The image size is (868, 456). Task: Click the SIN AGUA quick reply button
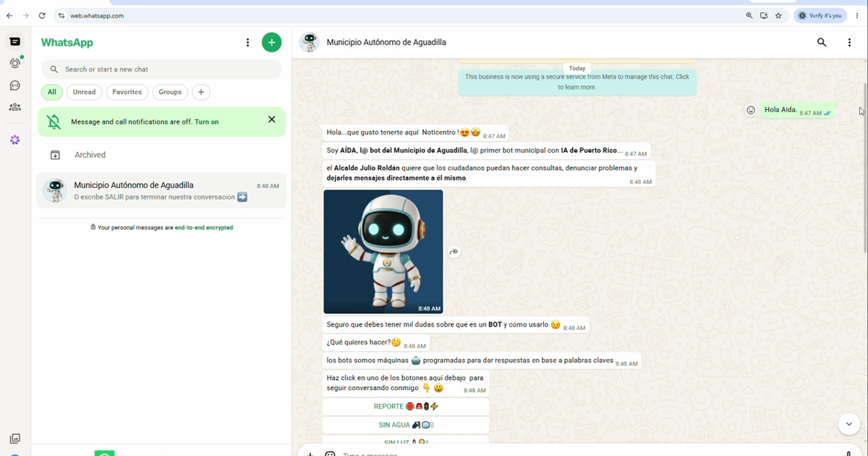[406, 425]
